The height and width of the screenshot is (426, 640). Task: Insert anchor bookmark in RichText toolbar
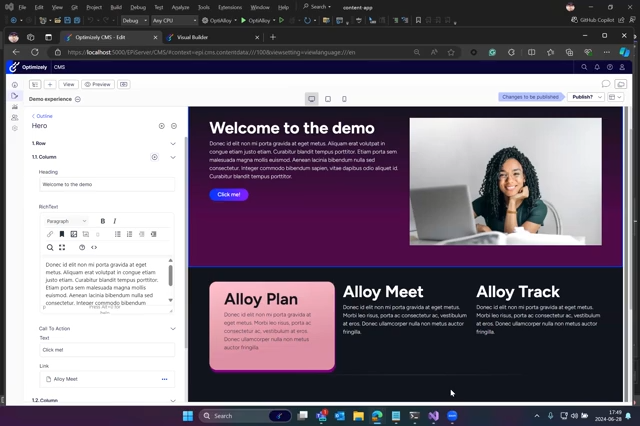(62, 234)
